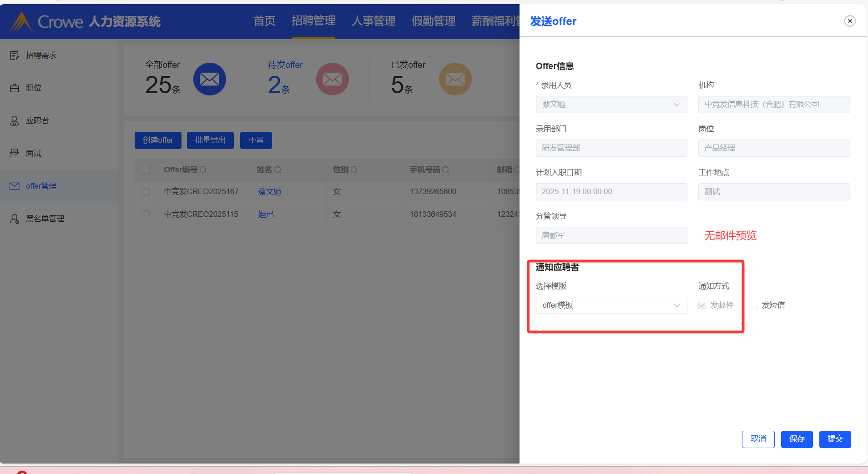The image size is (868, 474).
Task: Click the 已发offer count 5
Action: (397, 85)
